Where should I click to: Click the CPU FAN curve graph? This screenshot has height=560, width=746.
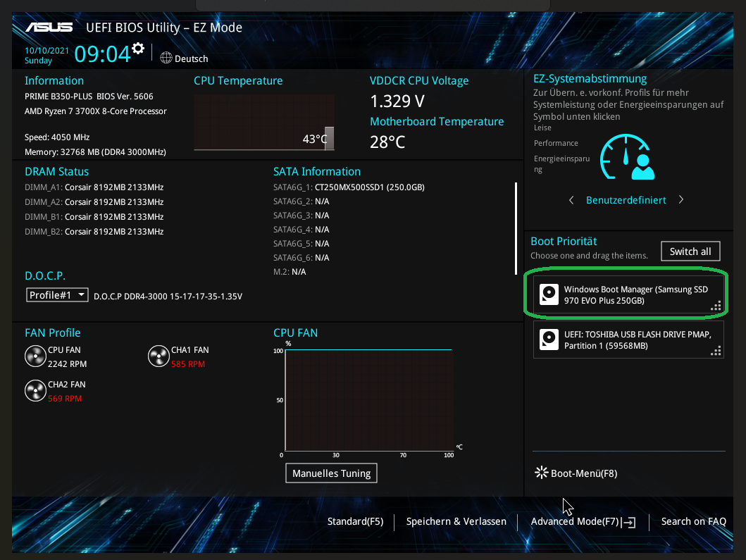point(368,400)
